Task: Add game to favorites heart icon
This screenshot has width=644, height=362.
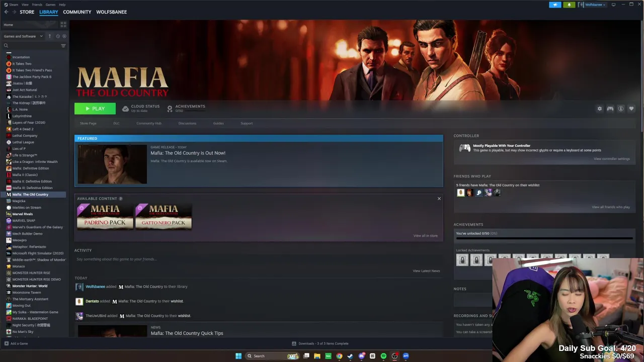Action: pyautogui.click(x=631, y=109)
